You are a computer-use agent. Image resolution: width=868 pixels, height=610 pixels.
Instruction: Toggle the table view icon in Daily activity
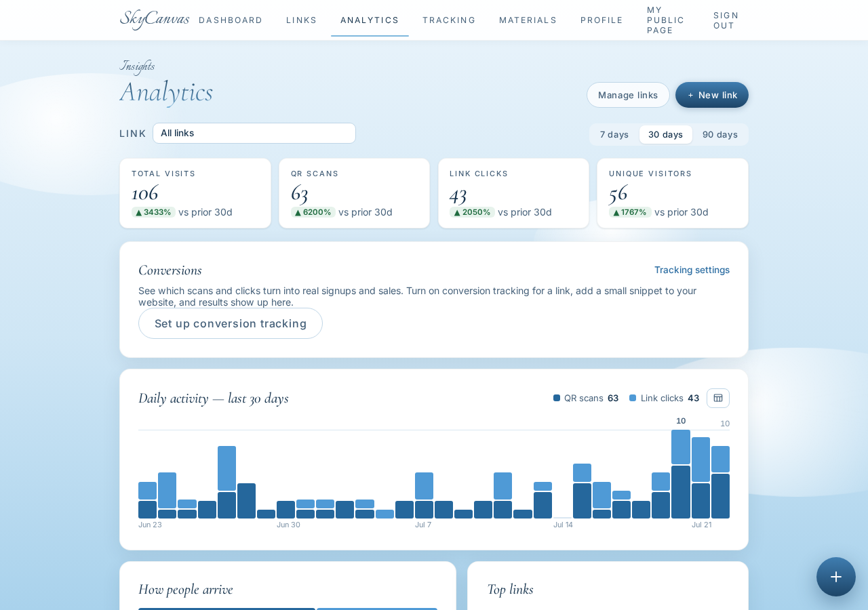[718, 398]
